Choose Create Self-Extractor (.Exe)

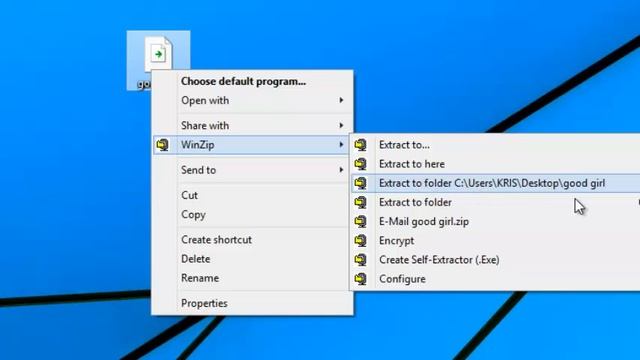tap(496, 260)
